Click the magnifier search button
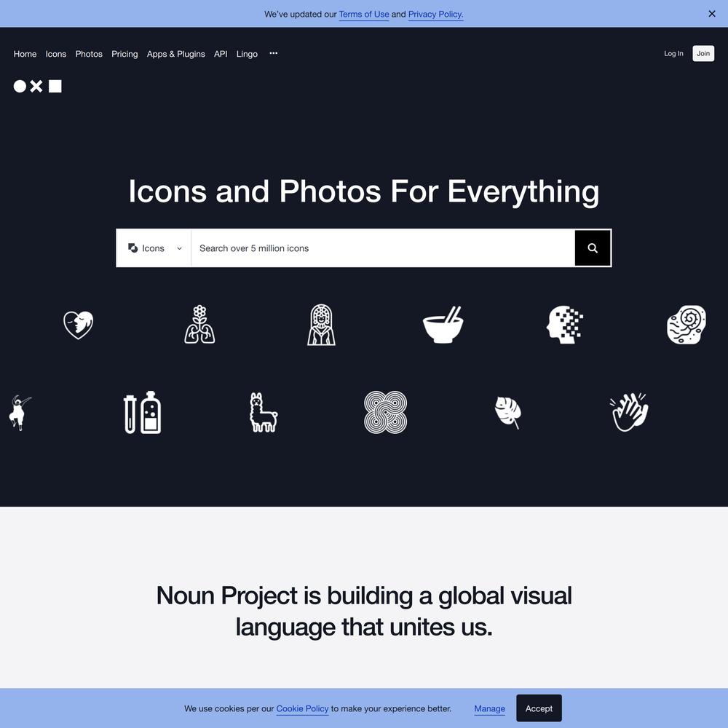728x728 pixels. (593, 248)
